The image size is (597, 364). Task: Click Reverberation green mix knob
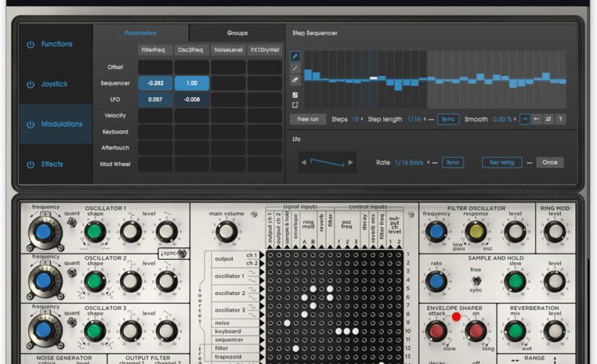point(515,331)
